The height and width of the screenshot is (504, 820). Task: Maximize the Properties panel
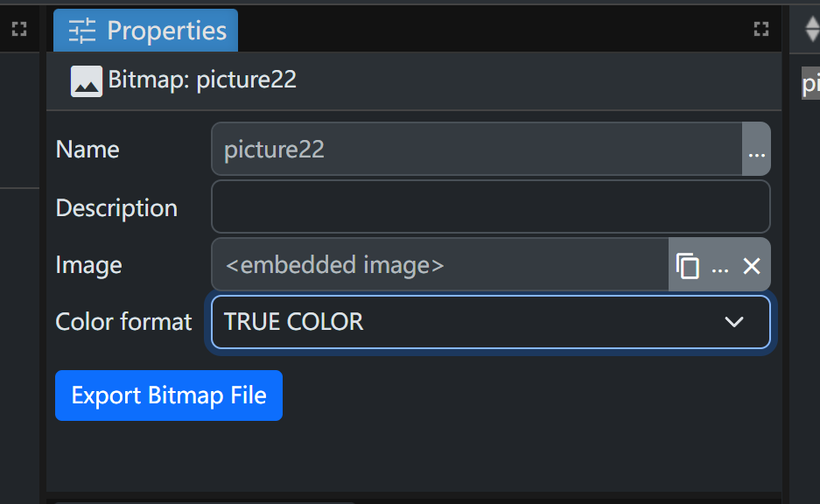tap(760, 30)
